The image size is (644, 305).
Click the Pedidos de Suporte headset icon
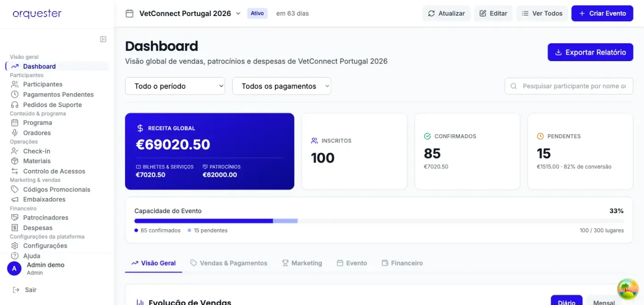pyautogui.click(x=15, y=105)
